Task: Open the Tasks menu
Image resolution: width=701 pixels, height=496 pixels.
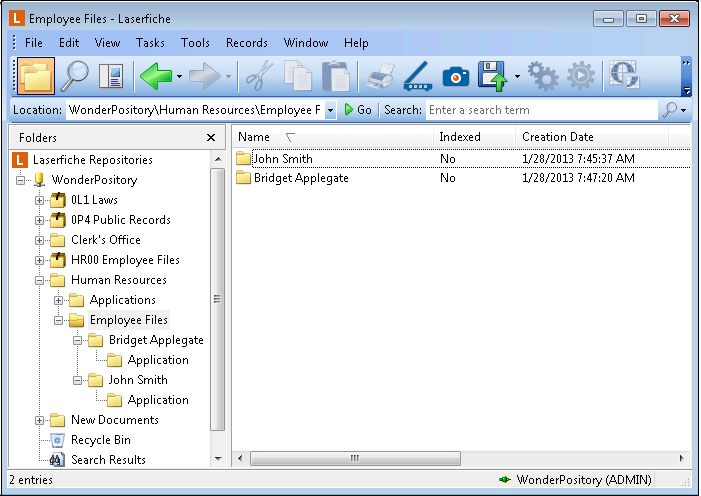Action: coord(150,43)
